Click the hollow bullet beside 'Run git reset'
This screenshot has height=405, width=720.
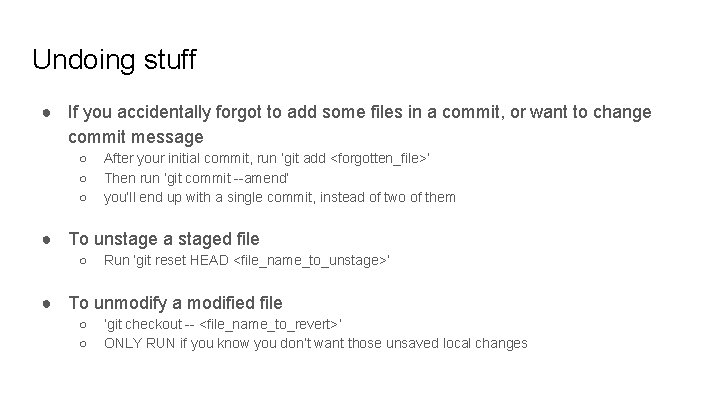click(83, 261)
